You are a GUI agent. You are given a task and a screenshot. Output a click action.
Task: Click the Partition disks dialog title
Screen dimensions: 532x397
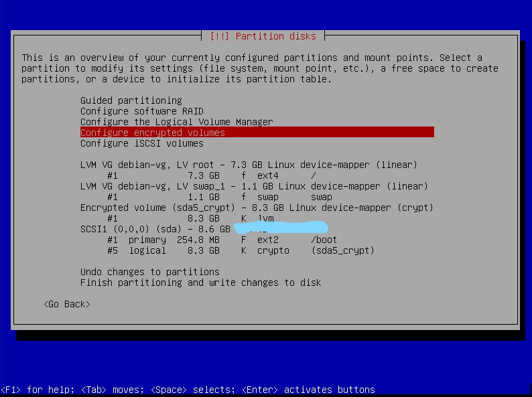(265, 36)
